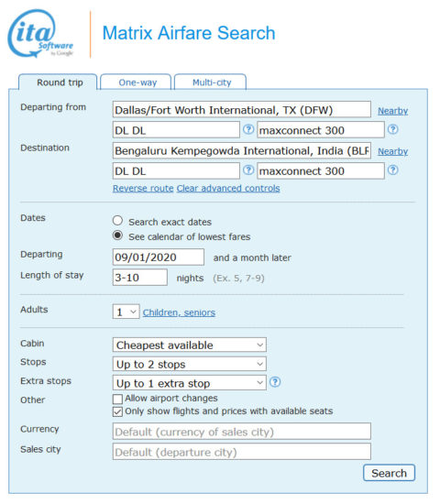Image resolution: width=440 pixels, height=504 pixels.
Task: Open the Extra stops help icon
Action: pyautogui.click(x=275, y=382)
